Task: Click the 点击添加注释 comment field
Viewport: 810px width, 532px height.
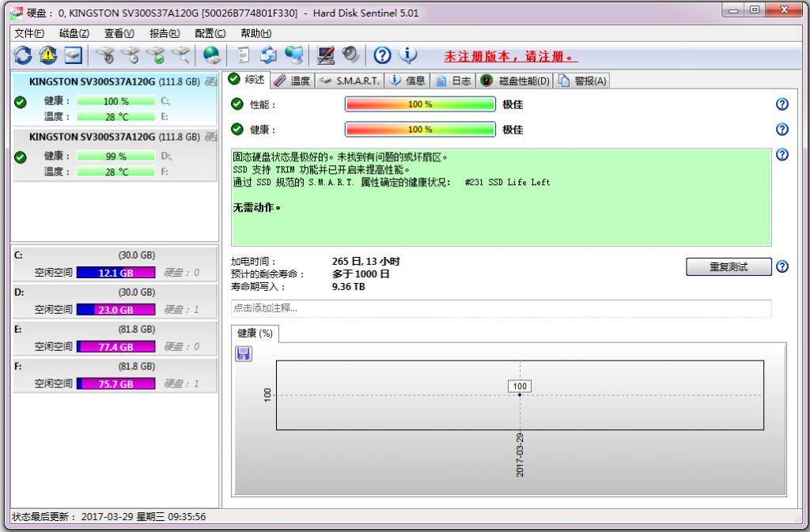Action: [x=501, y=308]
